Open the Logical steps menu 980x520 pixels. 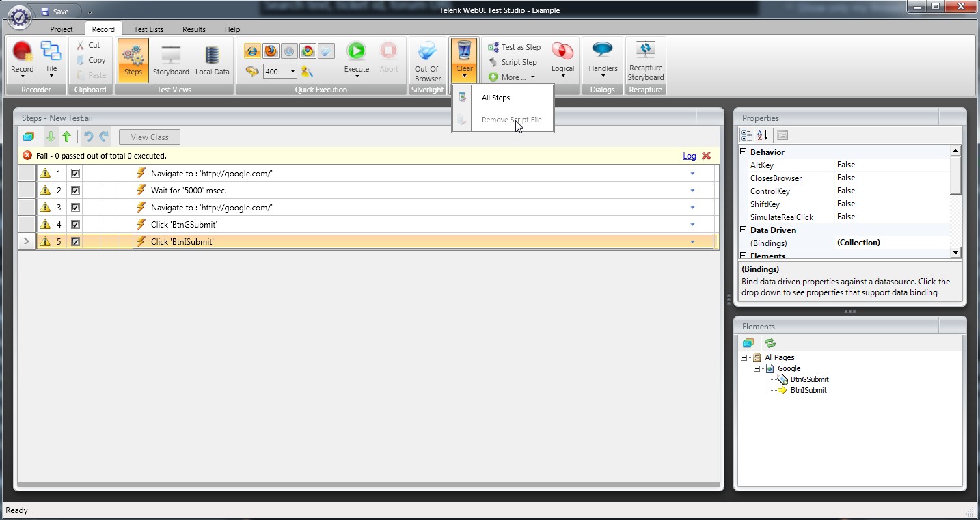tap(562, 58)
